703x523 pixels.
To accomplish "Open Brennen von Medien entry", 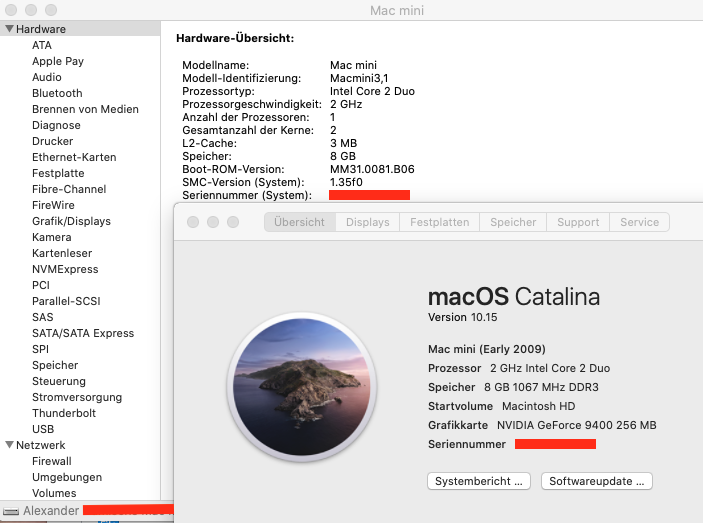I will [x=85, y=109].
